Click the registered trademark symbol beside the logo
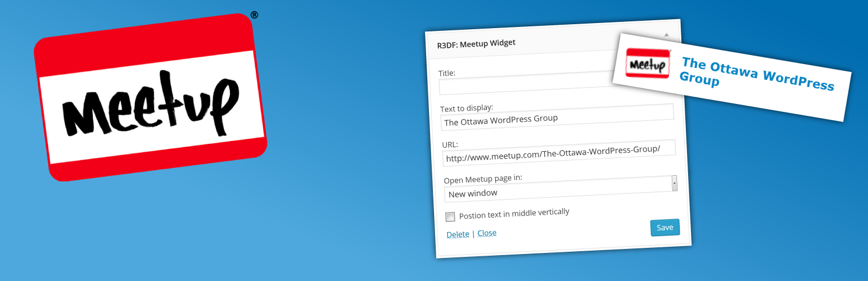 coord(254,16)
